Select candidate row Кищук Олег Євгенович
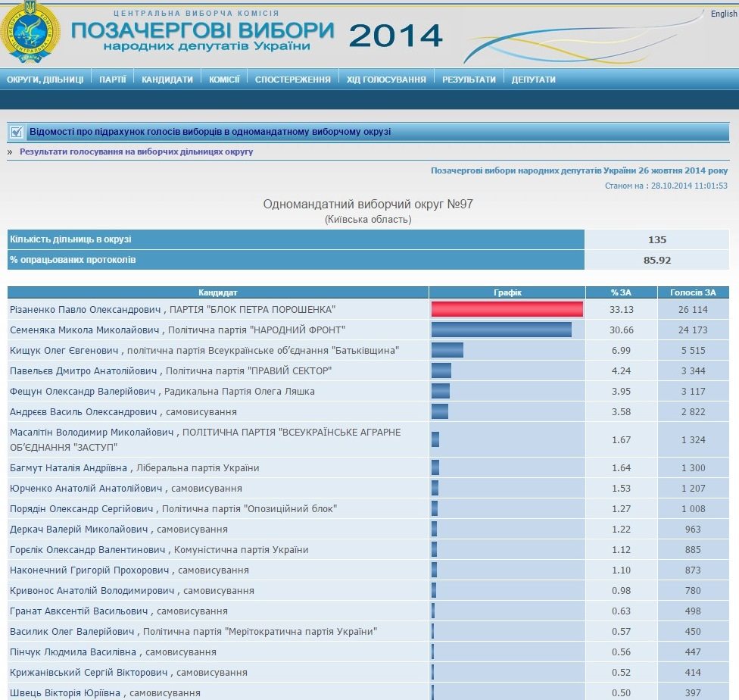Image resolution: width=739 pixels, height=700 pixels. 204,350
